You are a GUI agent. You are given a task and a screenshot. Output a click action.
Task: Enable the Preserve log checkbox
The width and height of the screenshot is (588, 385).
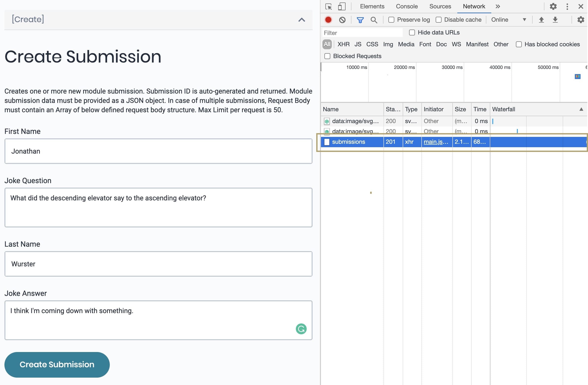click(x=391, y=20)
